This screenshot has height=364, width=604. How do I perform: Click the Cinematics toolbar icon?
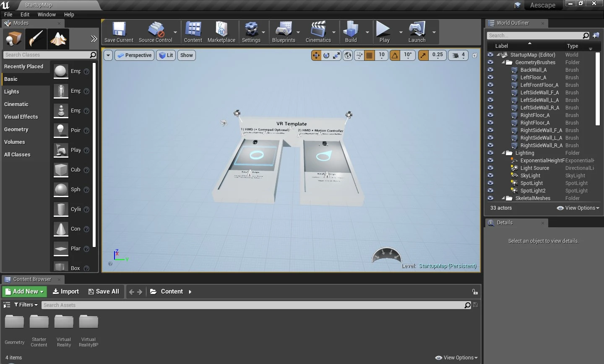[318, 32]
